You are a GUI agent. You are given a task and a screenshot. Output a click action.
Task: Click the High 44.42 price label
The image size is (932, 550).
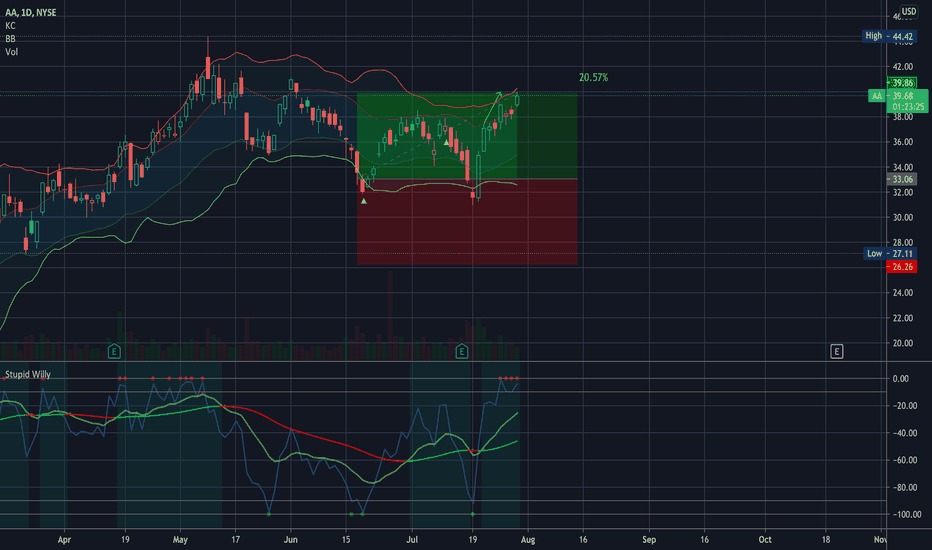(889, 36)
